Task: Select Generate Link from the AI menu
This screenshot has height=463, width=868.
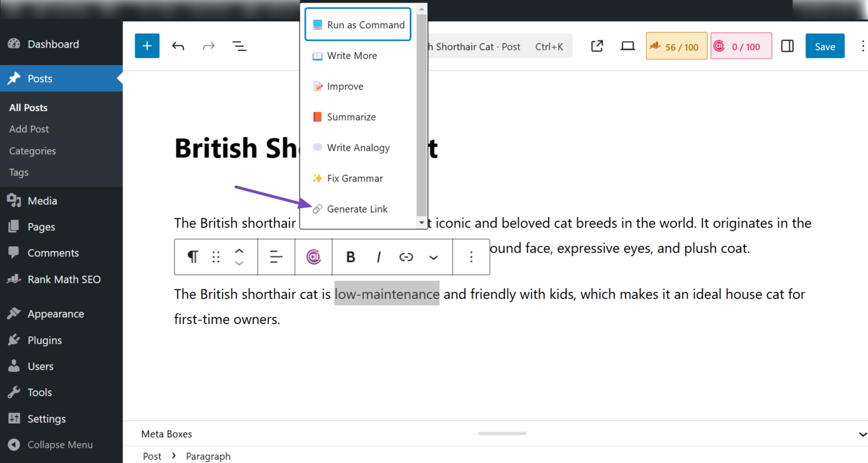Action: point(357,209)
